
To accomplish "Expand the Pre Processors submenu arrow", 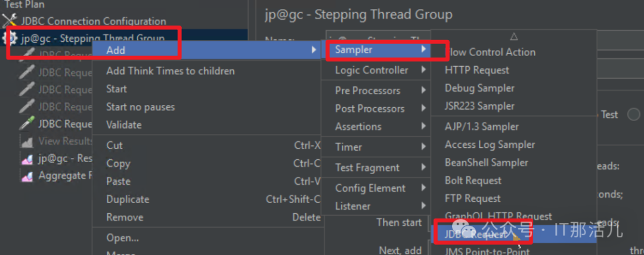I will coord(423,91).
